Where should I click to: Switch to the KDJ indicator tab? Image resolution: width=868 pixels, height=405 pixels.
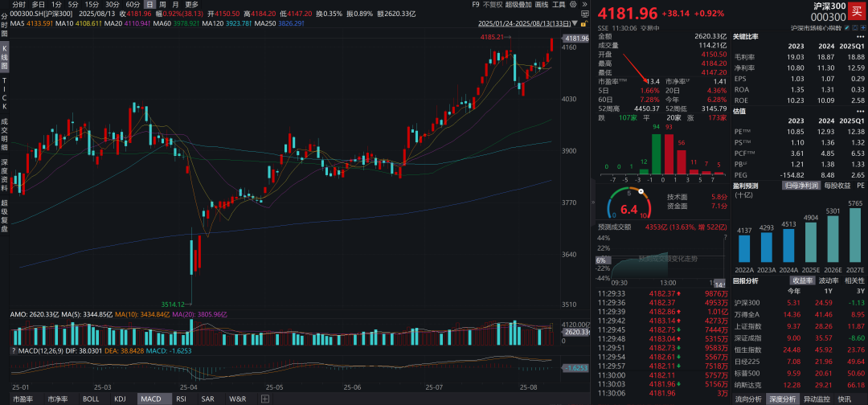coord(120,399)
